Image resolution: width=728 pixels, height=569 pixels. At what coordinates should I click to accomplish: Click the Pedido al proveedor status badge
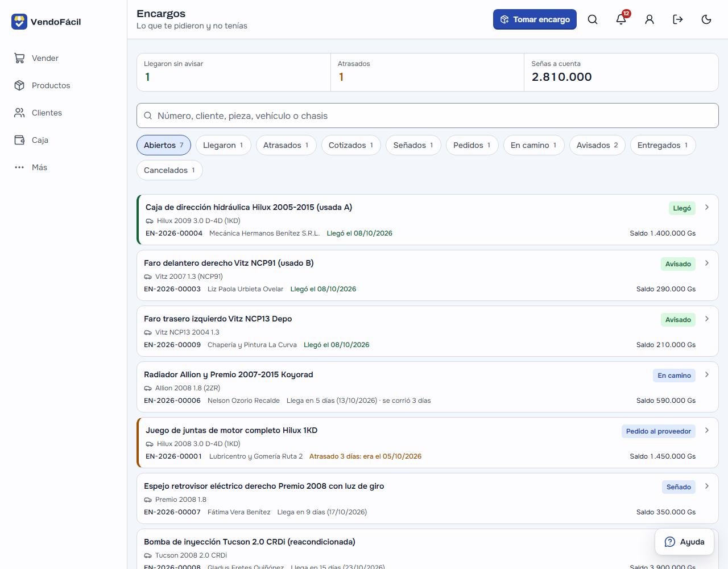[659, 431]
